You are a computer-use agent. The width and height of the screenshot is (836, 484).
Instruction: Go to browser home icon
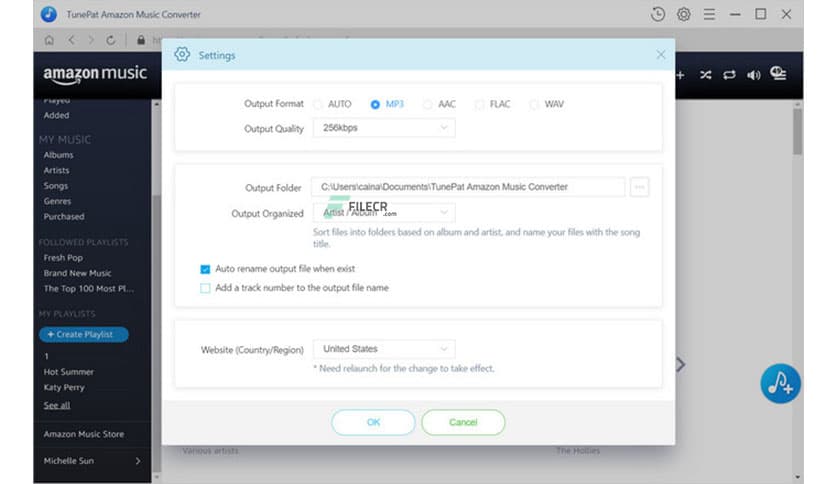click(49, 40)
